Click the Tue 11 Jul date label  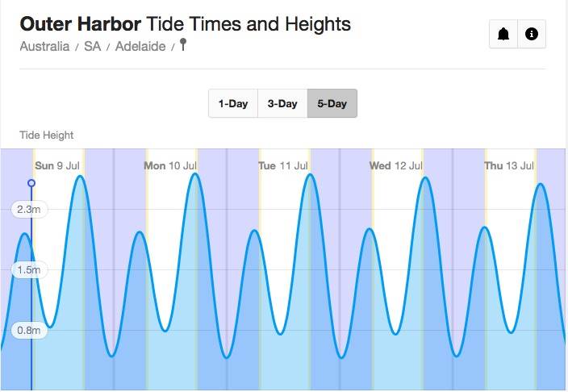click(x=283, y=166)
